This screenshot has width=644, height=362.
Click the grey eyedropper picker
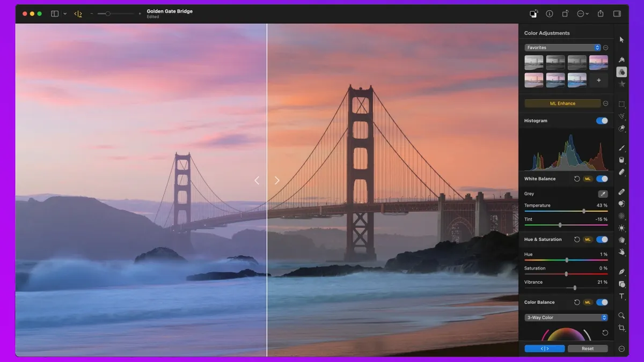click(x=603, y=194)
